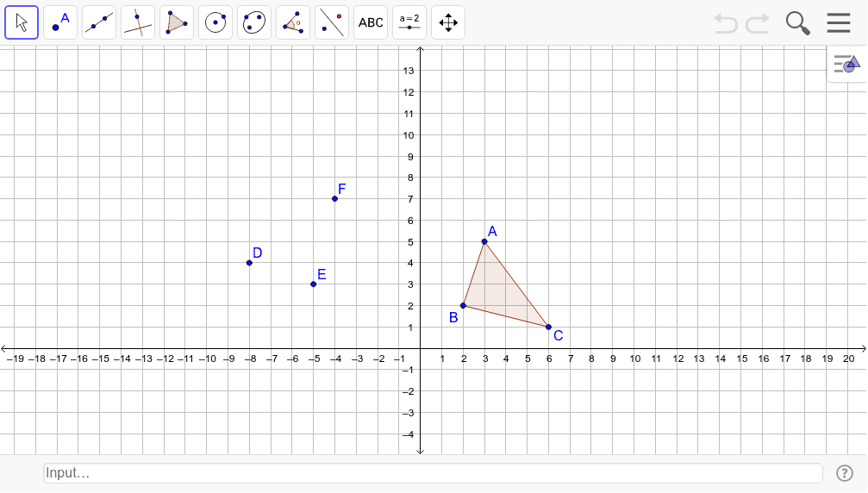Click the Undo arrow
868x493 pixels.
[726, 23]
